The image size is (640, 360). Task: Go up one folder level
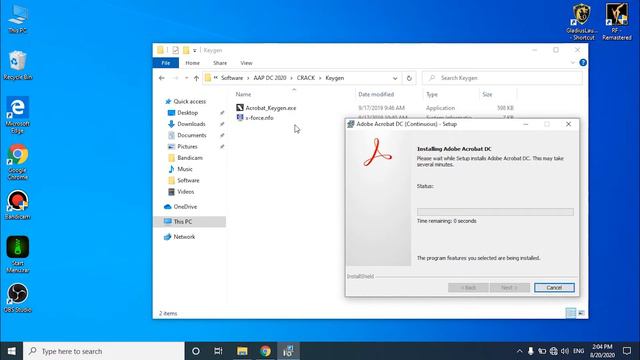[x=196, y=78]
